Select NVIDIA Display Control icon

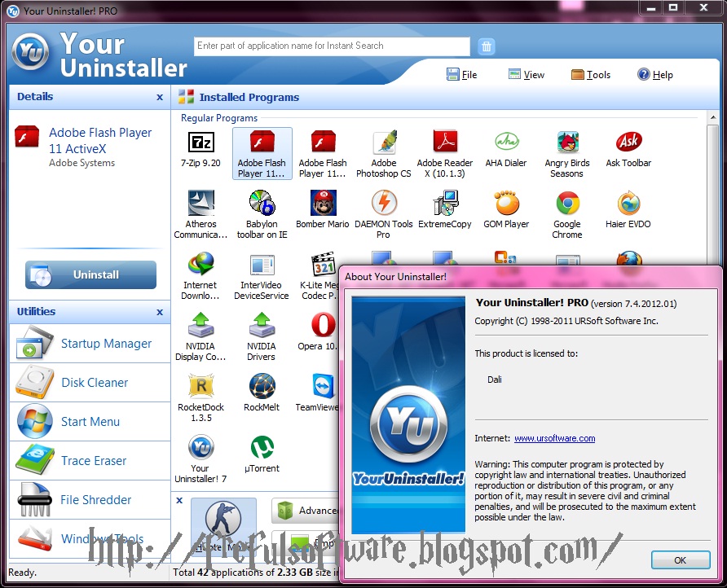coord(200,325)
